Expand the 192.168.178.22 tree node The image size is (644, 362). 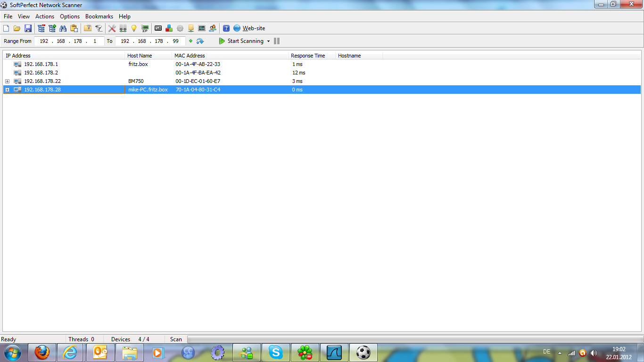pyautogui.click(x=7, y=82)
